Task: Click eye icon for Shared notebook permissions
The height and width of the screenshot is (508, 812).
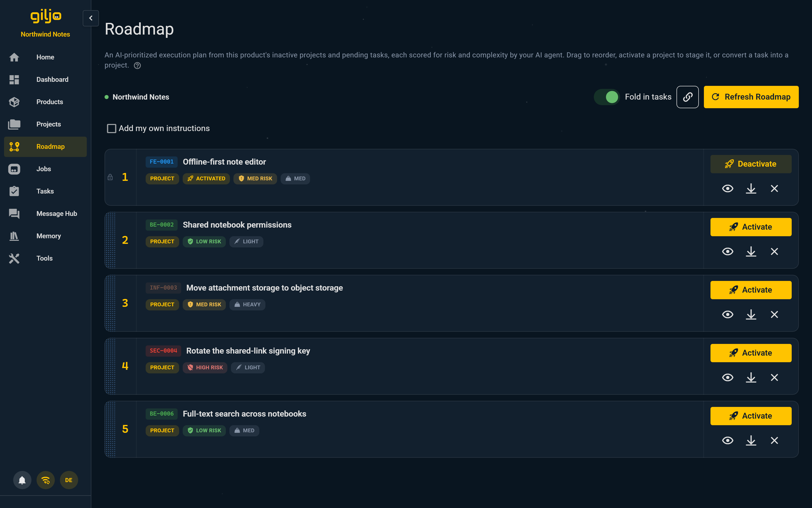Action: (728, 252)
